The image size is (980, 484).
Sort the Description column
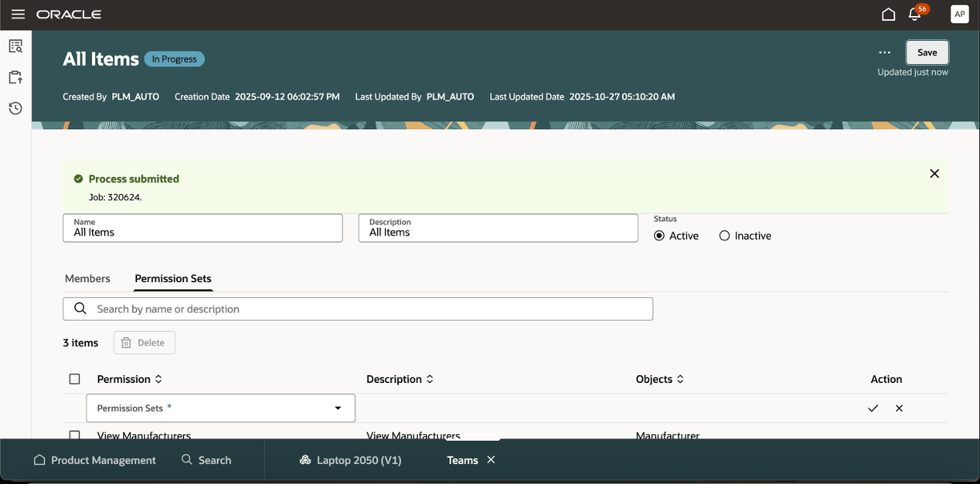point(430,378)
